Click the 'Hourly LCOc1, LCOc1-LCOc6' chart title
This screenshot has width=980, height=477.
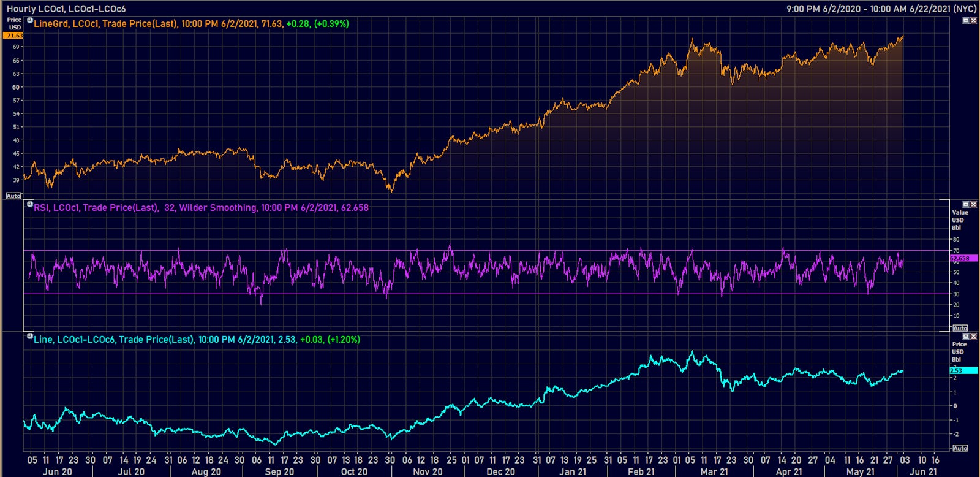pos(66,9)
